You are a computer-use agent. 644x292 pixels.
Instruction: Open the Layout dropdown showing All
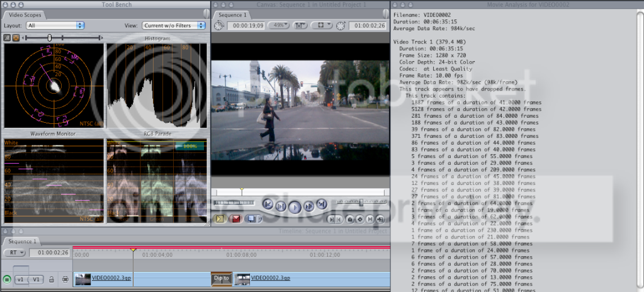[x=55, y=26]
